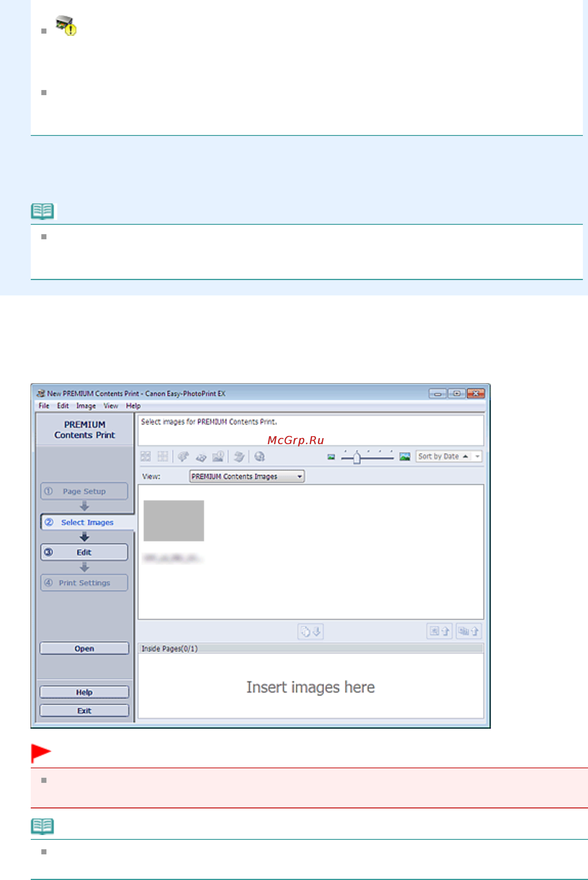Close the Easy-PhotoPrint EX window

pyautogui.click(x=476, y=394)
